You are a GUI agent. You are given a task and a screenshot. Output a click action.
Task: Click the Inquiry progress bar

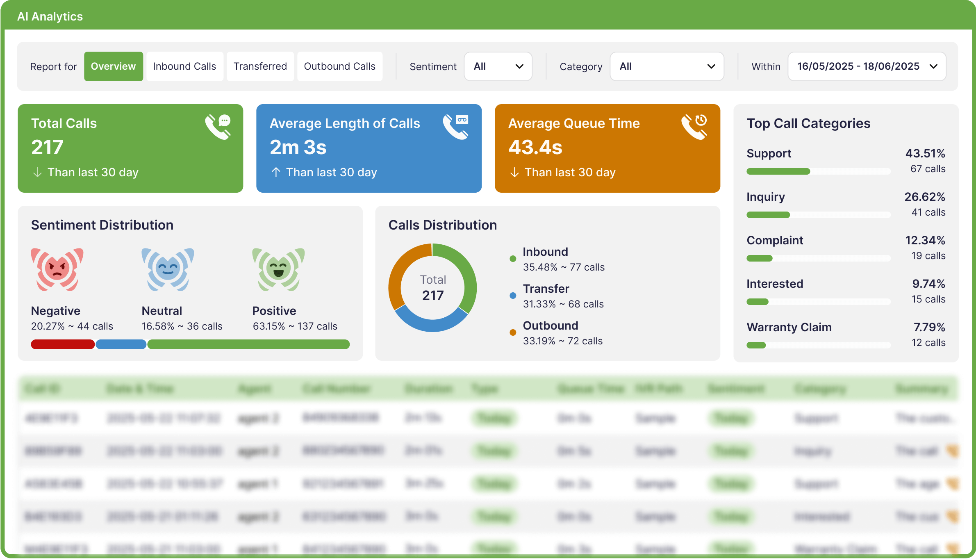[x=818, y=214]
